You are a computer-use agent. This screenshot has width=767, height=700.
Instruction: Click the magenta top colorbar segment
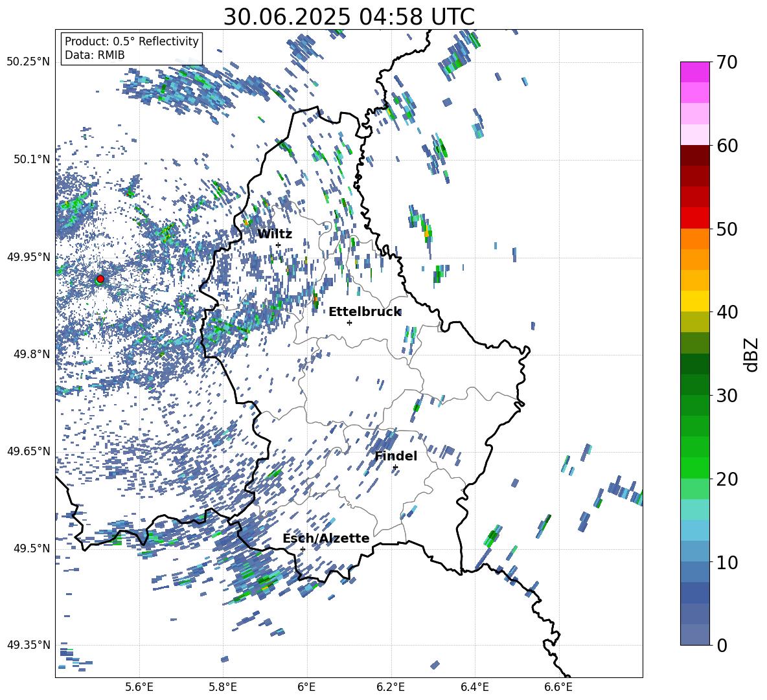(694, 72)
